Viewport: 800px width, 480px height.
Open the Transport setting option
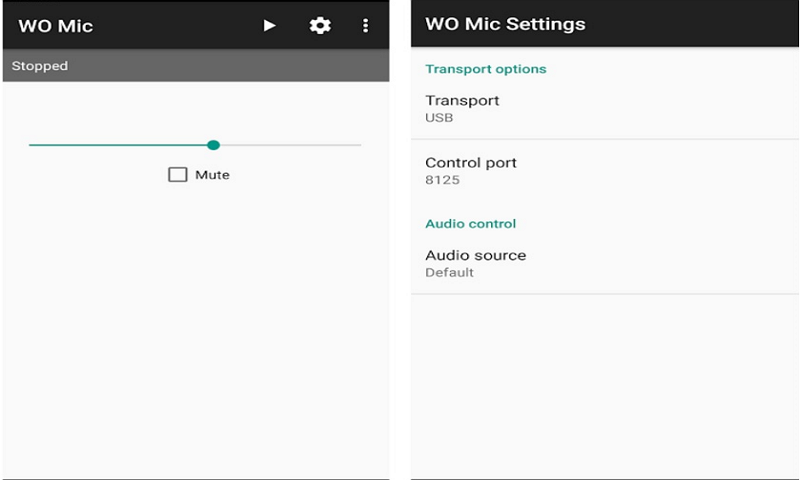tap(462, 100)
